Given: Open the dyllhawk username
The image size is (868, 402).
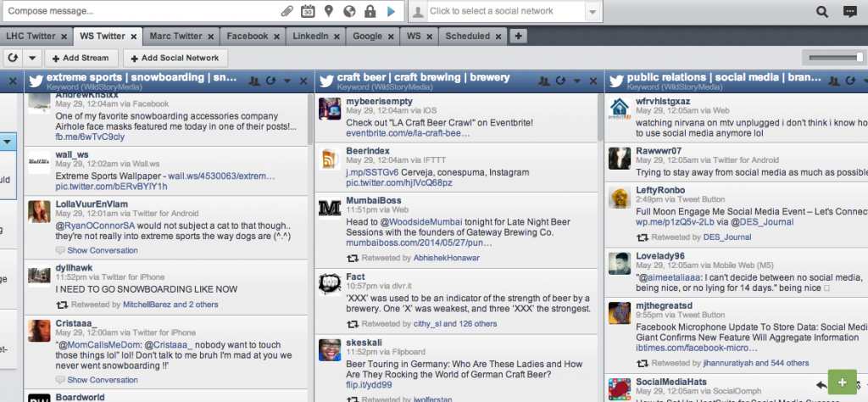Looking at the screenshot, I should click(x=75, y=267).
